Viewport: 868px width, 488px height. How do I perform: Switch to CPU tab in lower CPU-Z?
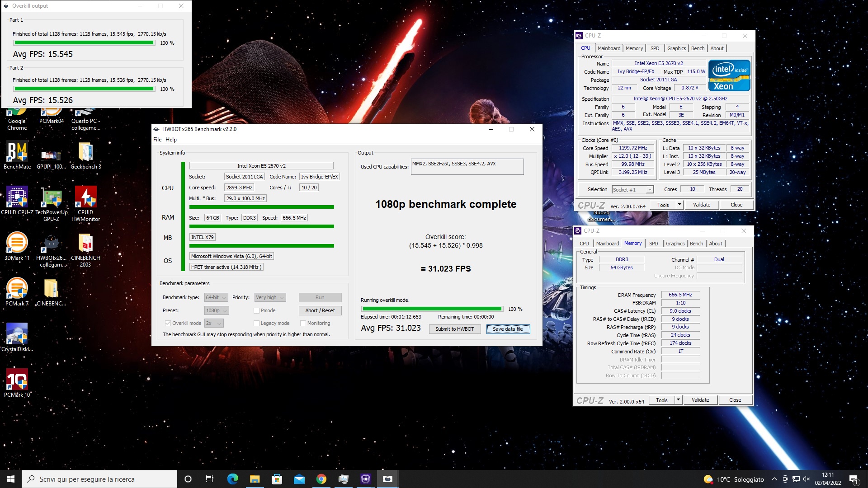coord(584,244)
